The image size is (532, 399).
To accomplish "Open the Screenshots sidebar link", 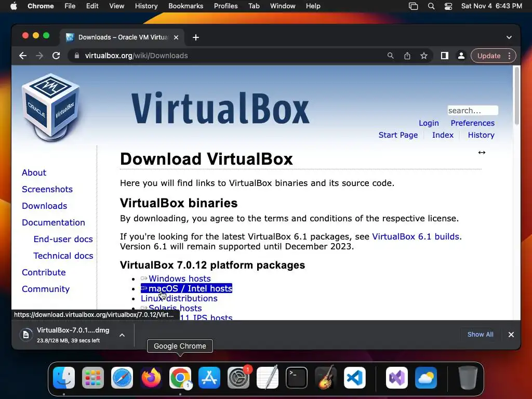I will point(47,189).
